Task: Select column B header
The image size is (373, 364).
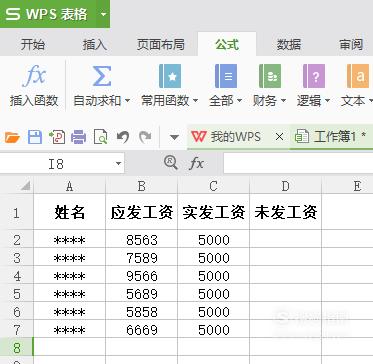Action: 141,186
